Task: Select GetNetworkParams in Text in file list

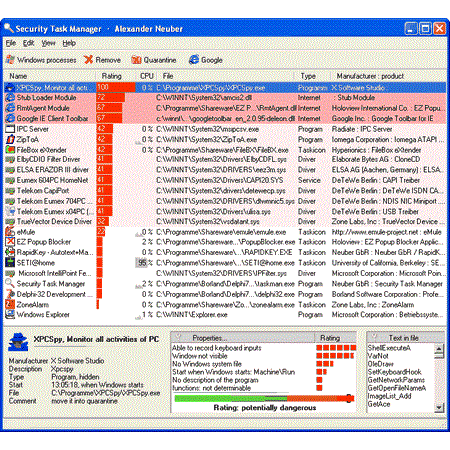Action: [396, 380]
